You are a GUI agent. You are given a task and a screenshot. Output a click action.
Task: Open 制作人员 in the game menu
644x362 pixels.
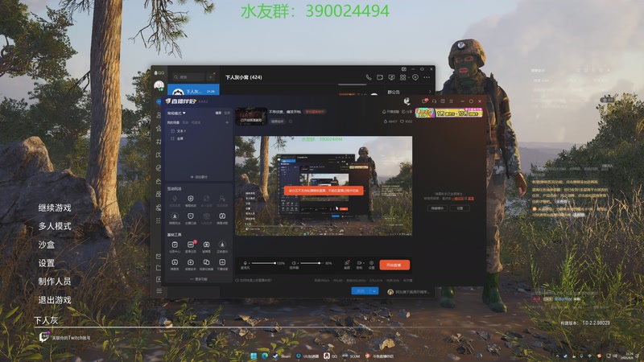coord(55,281)
